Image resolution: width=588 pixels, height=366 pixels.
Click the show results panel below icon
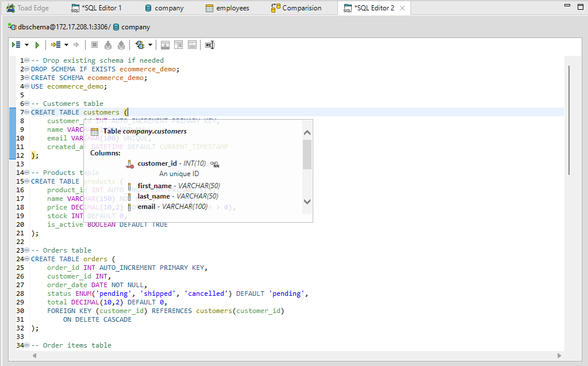pos(165,45)
